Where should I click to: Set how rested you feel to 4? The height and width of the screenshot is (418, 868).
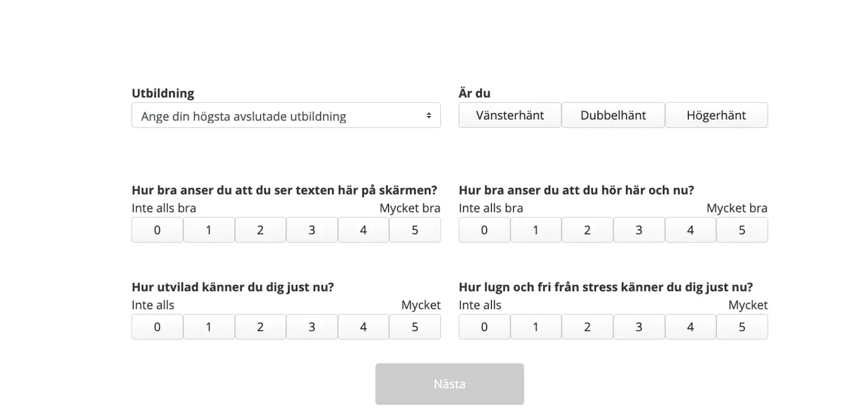point(363,327)
